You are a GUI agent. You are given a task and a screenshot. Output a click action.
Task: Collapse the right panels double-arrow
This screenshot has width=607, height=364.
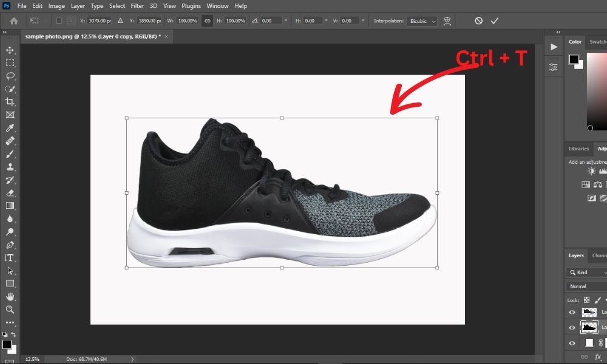pyautogui.click(x=558, y=32)
